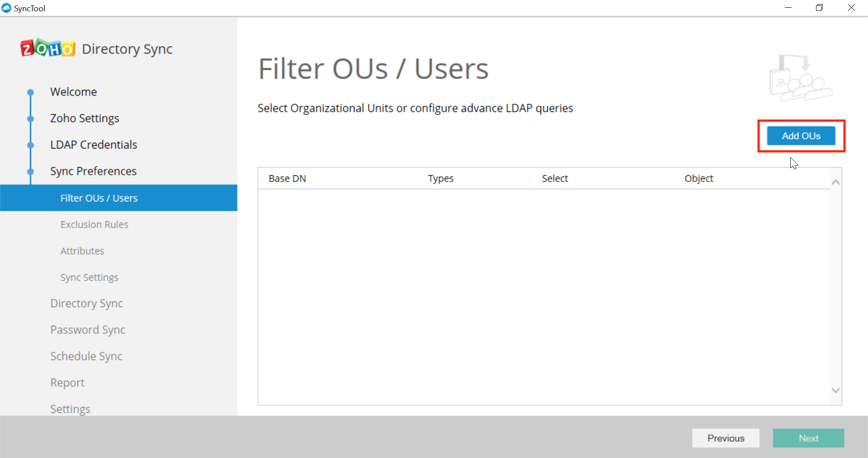
Task: Click the restore window icon
Action: (820, 7)
